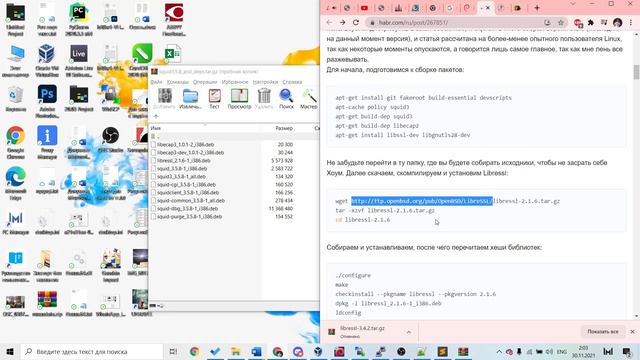Open Oracle VM VirtualBox desktop shortcut

coord(47,60)
